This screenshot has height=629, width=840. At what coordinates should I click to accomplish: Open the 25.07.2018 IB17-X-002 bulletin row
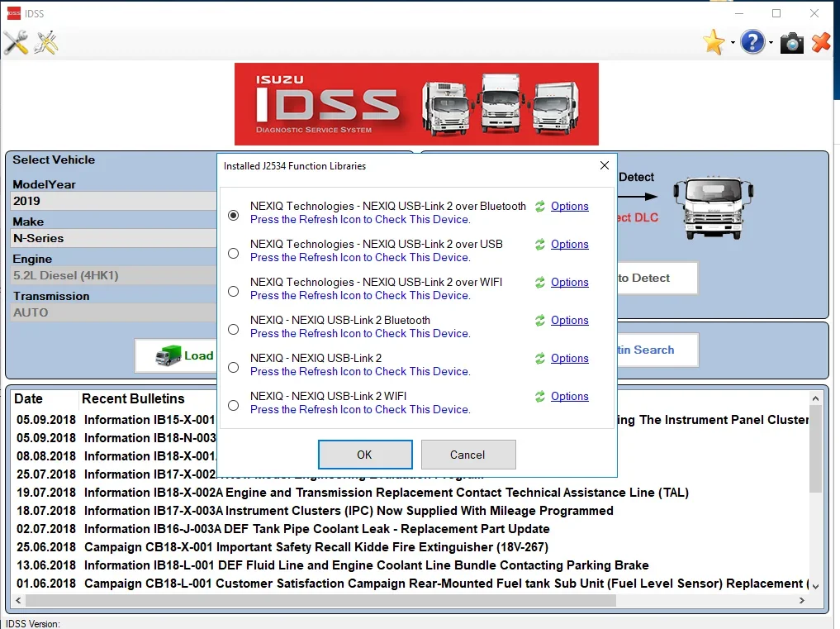116,474
